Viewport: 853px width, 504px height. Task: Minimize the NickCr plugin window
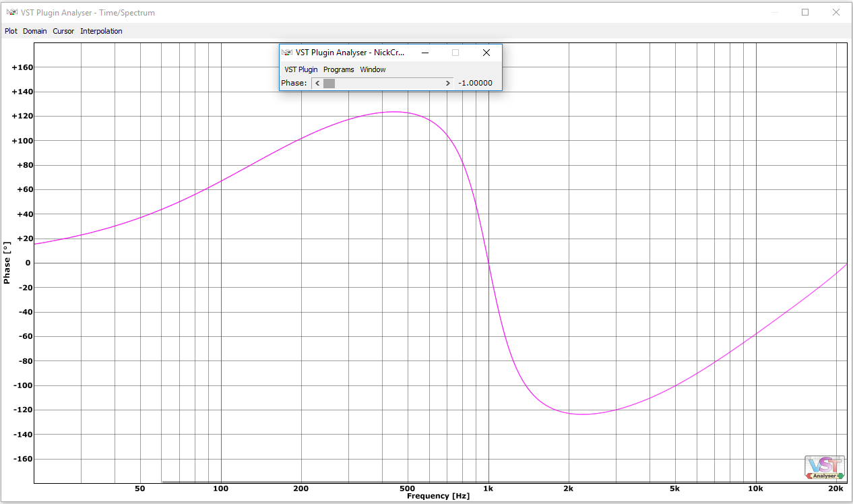click(425, 53)
